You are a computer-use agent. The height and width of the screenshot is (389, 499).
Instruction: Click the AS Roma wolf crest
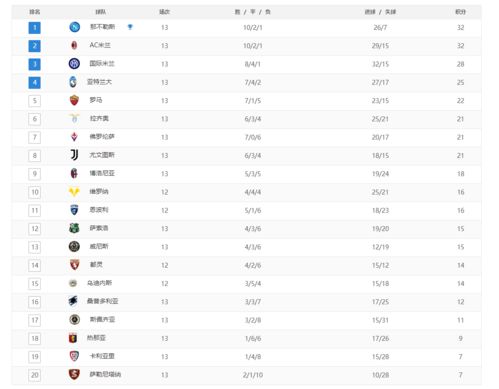click(x=74, y=100)
